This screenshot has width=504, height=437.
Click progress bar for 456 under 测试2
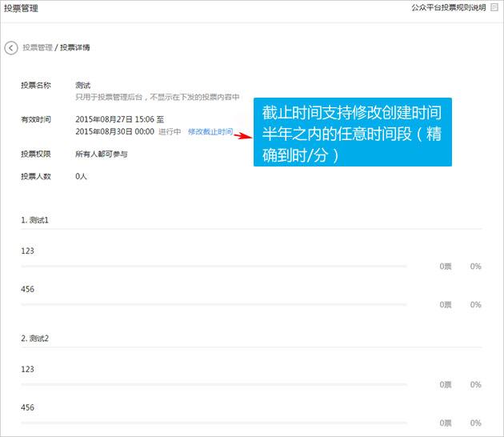[214, 423]
